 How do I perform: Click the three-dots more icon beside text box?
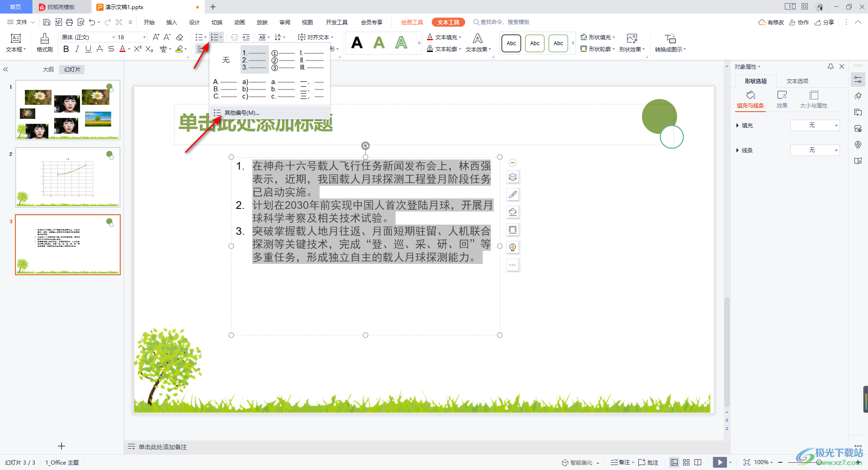[x=513, y=265]
